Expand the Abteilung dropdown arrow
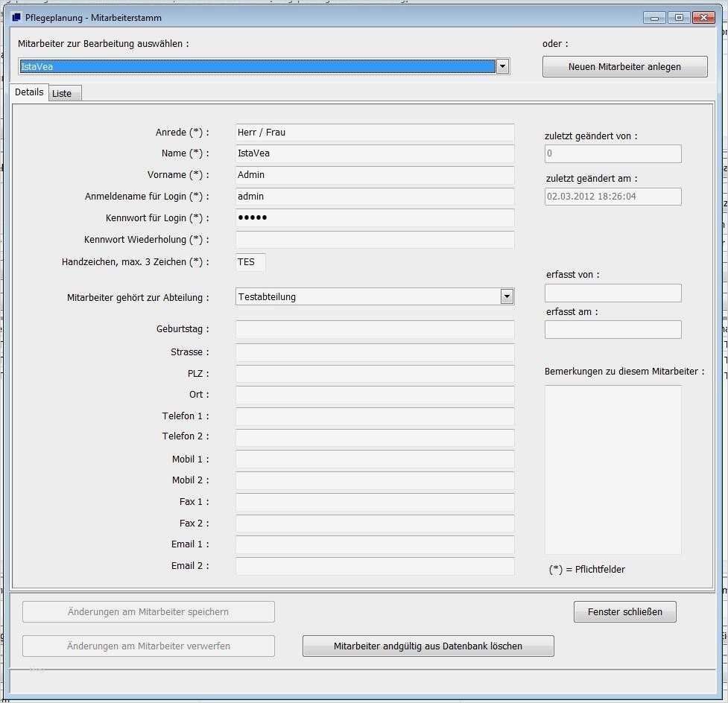Viewport: 728px width, 703px height. coord(507,296)
